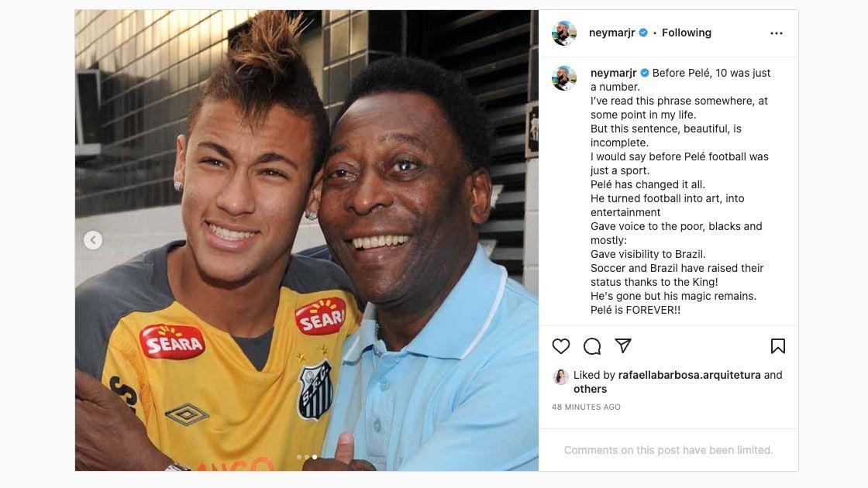Select the first carousel dot indicator
The image size is (868, 488).
point(299,457)
